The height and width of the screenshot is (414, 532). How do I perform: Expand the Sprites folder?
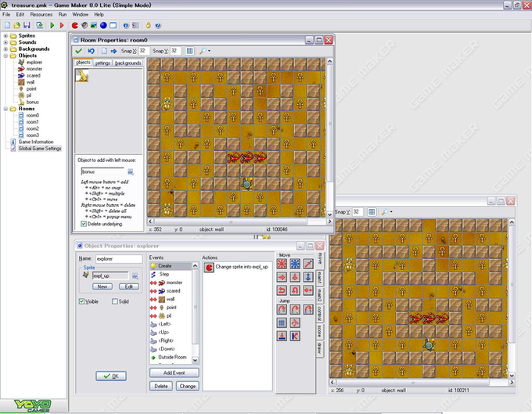pyautogui.click(x=5, y=36)
